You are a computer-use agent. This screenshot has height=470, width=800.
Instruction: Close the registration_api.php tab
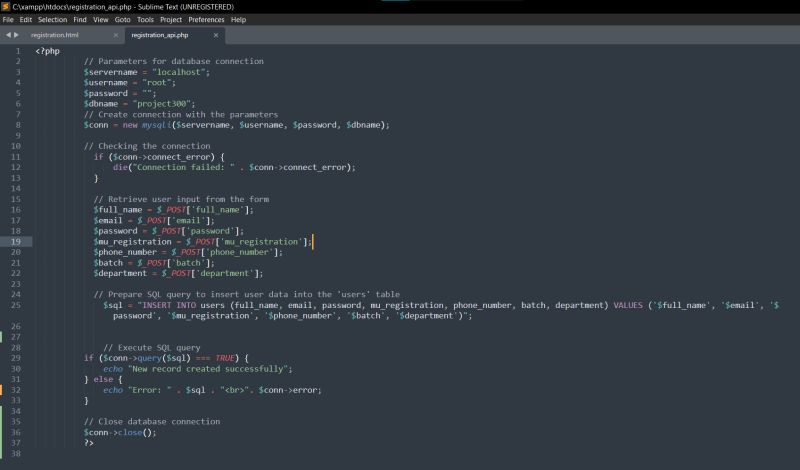pos(216,35)
